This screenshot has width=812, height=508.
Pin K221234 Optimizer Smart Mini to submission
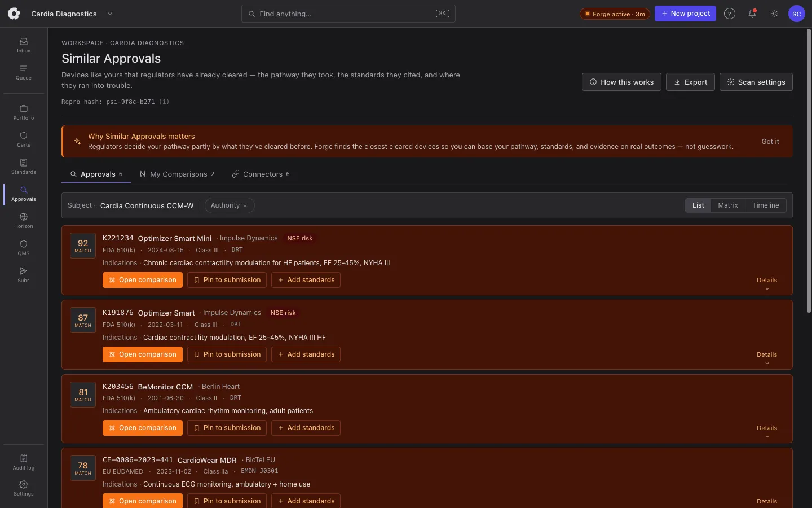(x=227, y=280)
